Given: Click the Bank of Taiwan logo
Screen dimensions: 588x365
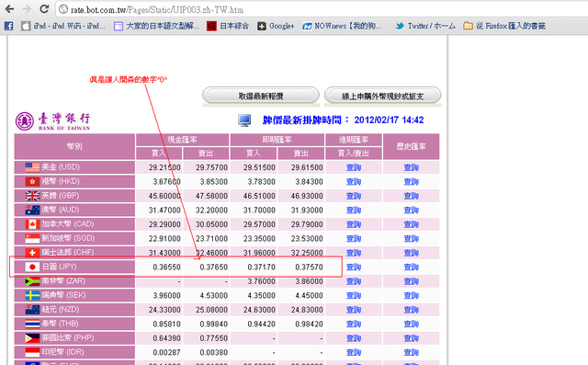Looking at the screenshot, I should [x=53, y=121].
